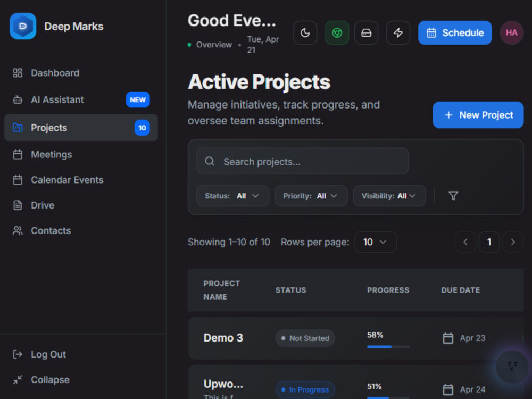The height and width of the screenshot is (399, 532).
Task: Click the Apr 24 due date
Action: [x=472, y=389]
